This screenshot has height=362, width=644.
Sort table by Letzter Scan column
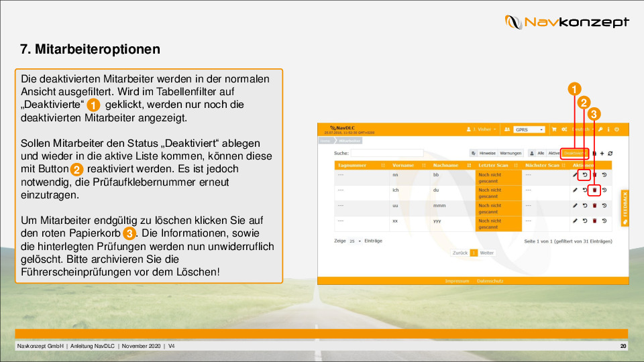(x=498, y=166)
